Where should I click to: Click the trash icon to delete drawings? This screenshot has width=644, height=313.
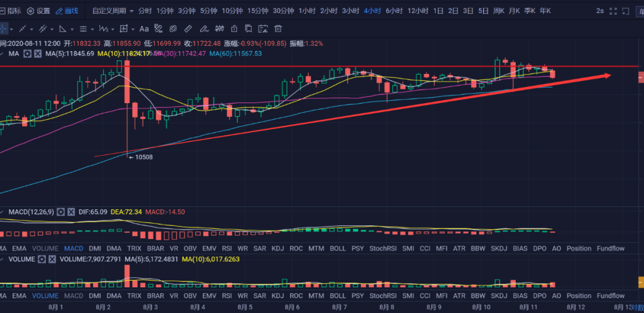point(278,29)
